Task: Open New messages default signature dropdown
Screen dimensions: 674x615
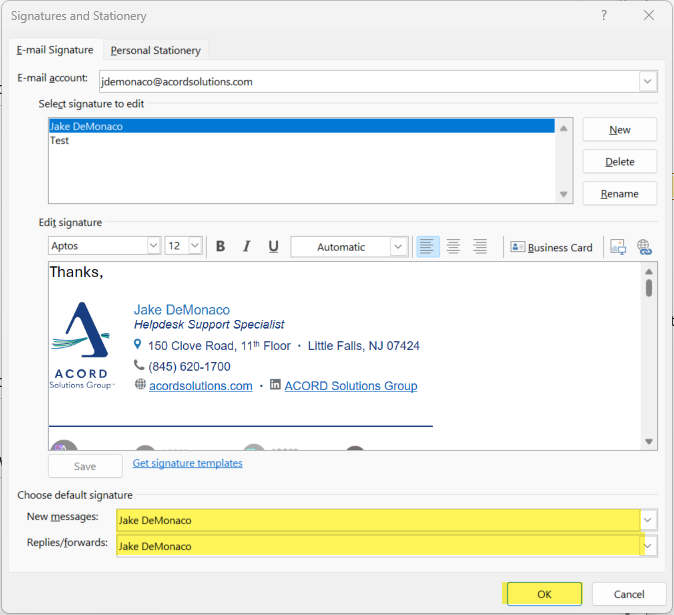Action: tap(648, 520)
